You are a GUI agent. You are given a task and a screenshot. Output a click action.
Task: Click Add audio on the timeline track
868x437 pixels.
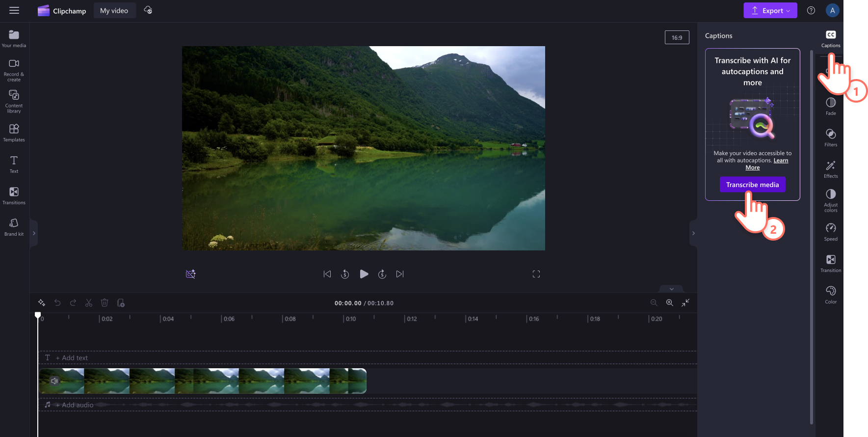pyautogui.click(x=74, y=405)
